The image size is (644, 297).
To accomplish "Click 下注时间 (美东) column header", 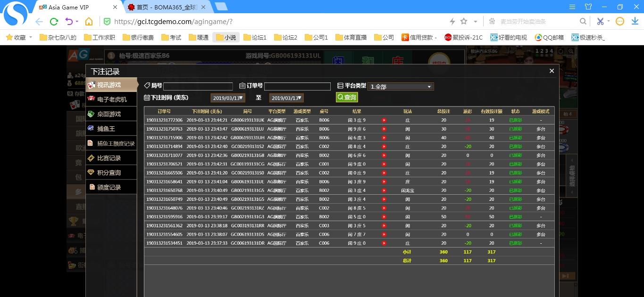I will pyautogui.click(x=207, y=111).
